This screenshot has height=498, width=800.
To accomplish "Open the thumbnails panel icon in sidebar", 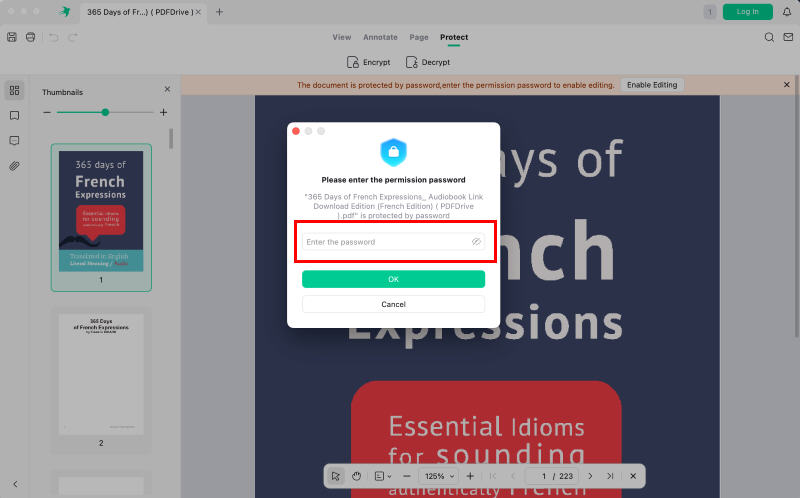I will [15, 90].
